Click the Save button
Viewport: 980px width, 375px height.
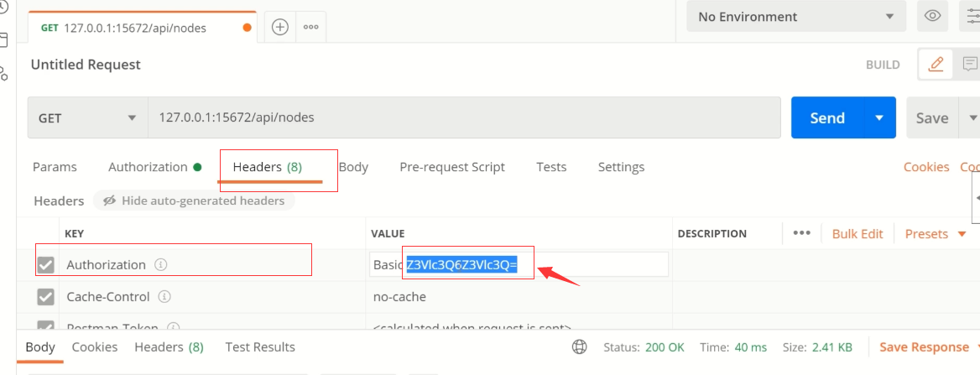click(x=932, y=117)
